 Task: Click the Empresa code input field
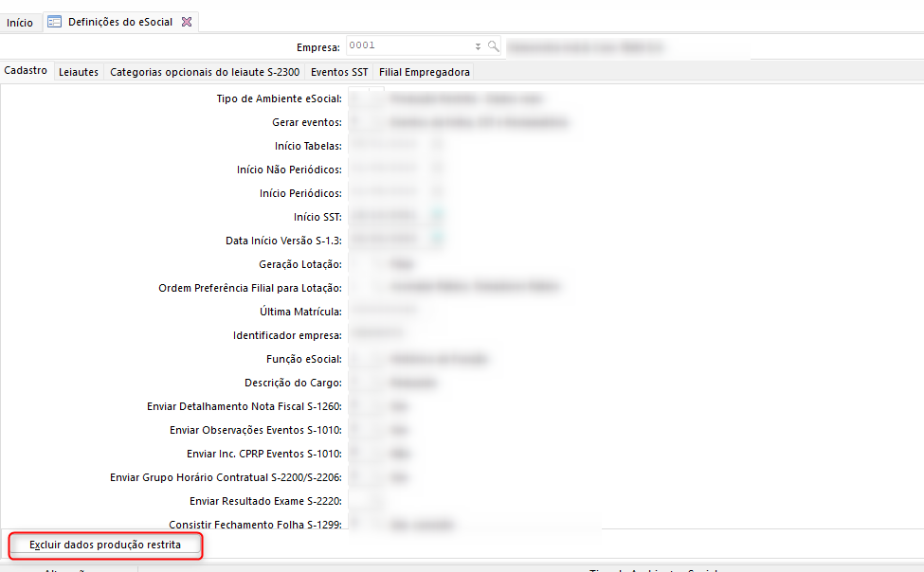tap(408, 45)
